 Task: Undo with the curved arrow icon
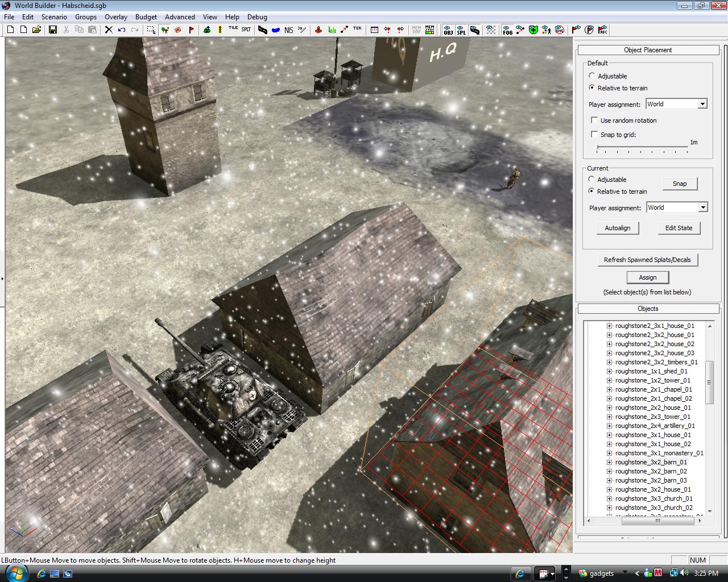(122, 30)
